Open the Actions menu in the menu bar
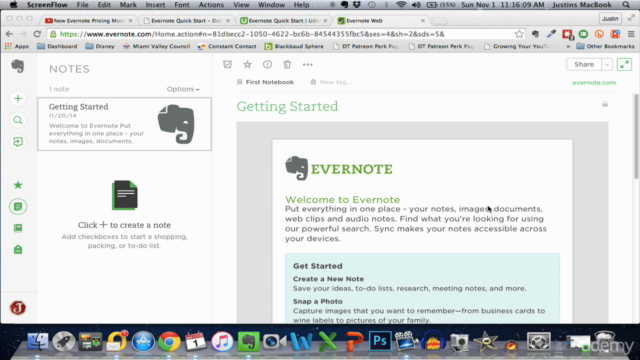Screen dimensions: 640x360 tap(211, 5)
